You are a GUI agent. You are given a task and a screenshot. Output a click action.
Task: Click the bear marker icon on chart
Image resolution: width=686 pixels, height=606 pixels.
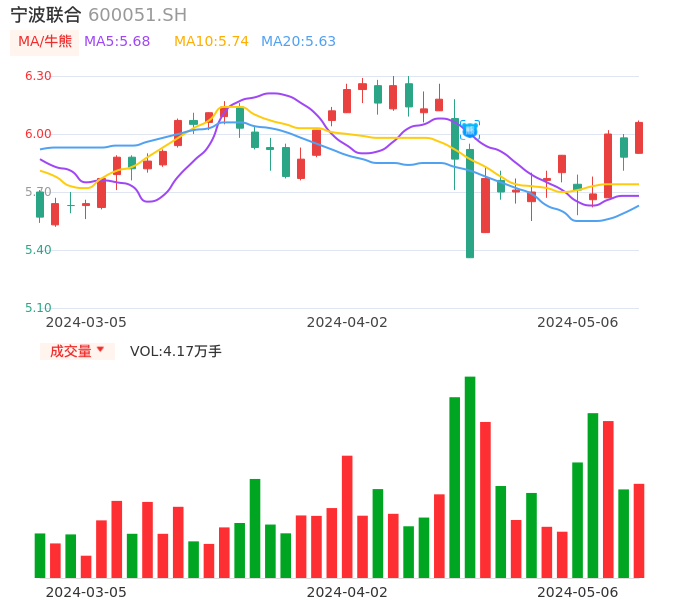pos(470,130)
